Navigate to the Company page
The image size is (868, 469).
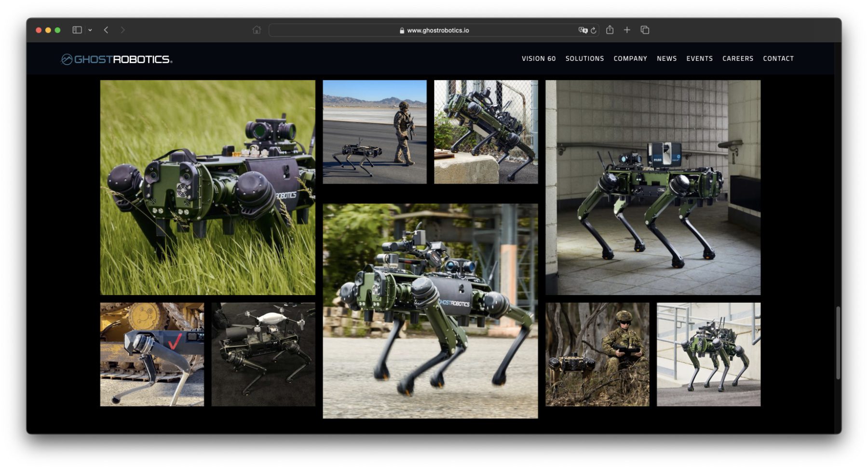coord(630,58)
